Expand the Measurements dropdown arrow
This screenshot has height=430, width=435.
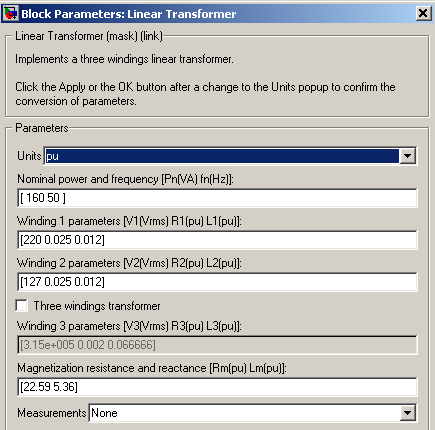point(407,413)
